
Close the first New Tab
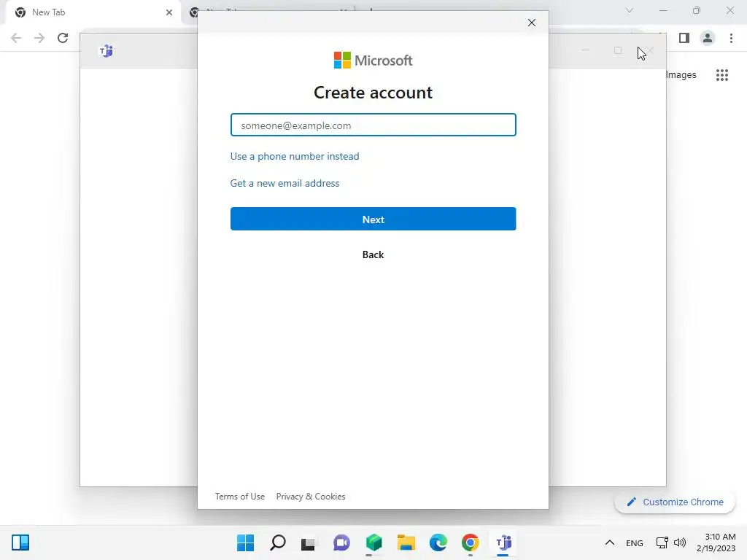(x=169, y=12)
